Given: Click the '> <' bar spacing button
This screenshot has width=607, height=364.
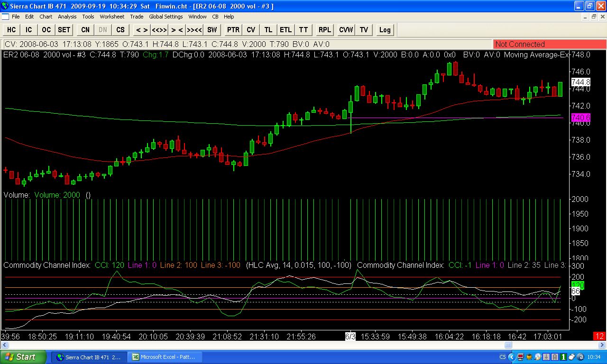Looking at the screenshot, I should click(177, 30).
